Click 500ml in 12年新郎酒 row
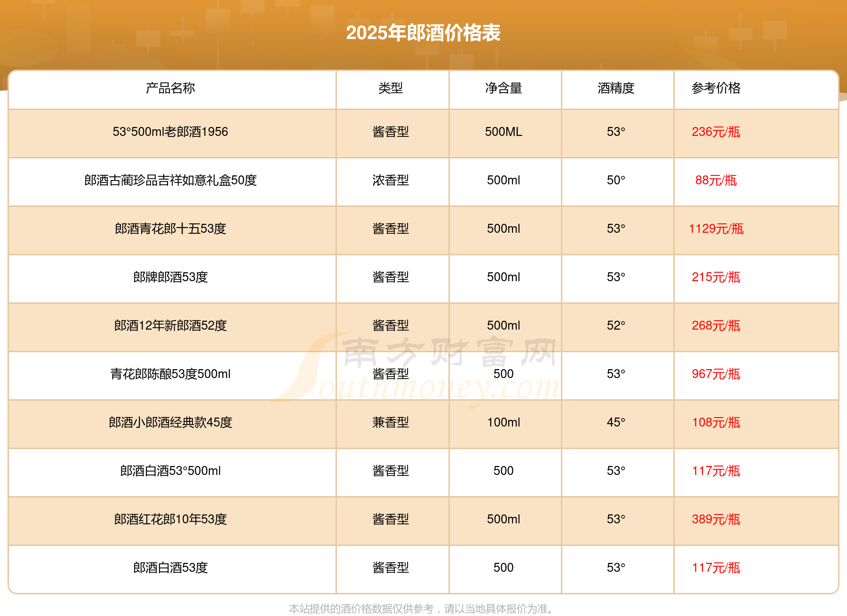This screenshot has width=847, height=616. 503,325
